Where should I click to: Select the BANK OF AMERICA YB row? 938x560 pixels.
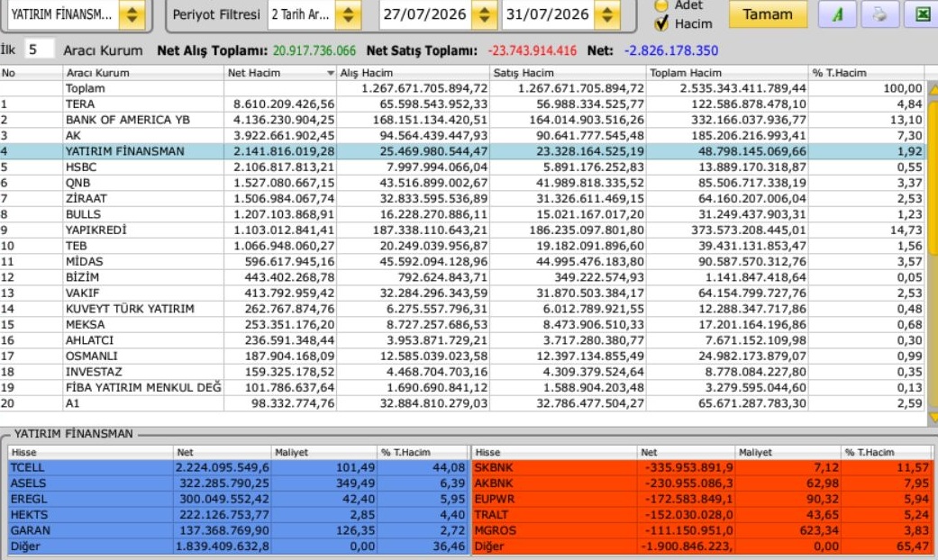tap(462, 120)
